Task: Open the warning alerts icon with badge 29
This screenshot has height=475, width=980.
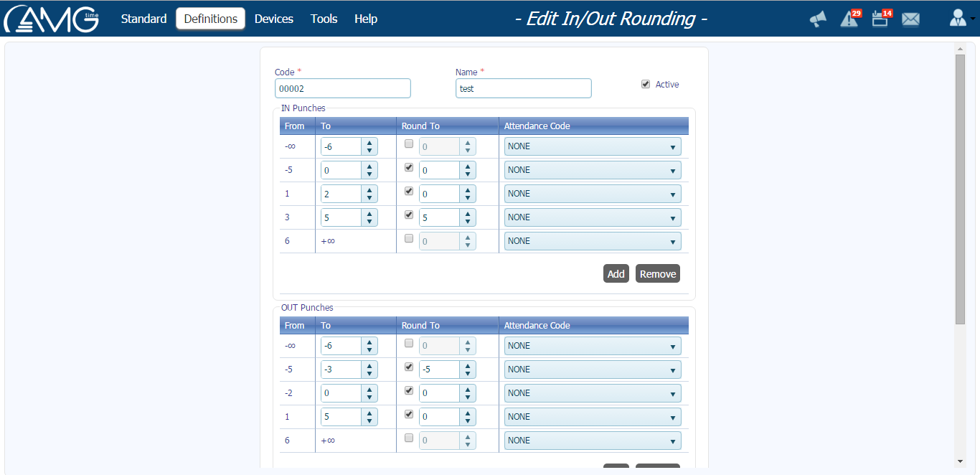Action: [x=849, y=19]
